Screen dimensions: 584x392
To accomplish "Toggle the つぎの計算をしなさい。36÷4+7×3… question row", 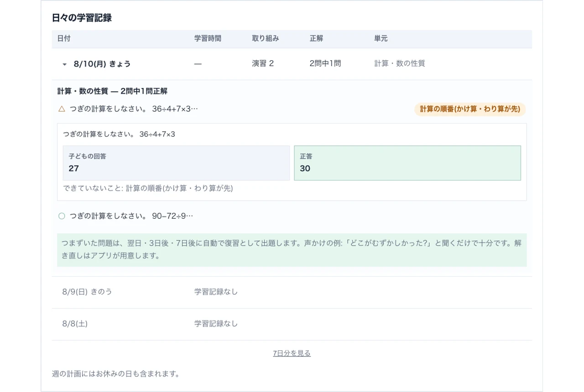I will tap(292, 109).
